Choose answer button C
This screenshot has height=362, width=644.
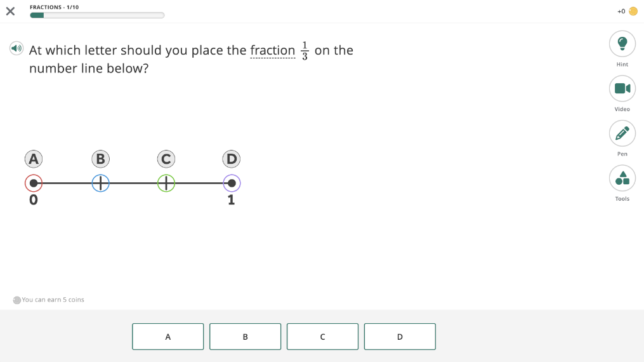coord(322,337)
